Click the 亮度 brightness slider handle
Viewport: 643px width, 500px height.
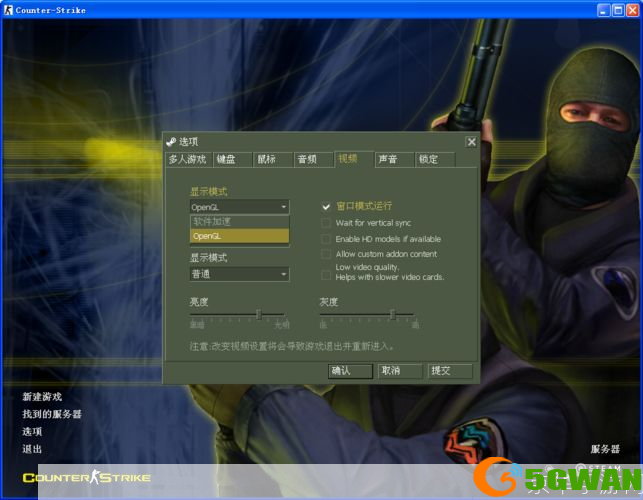coord(259,315)
